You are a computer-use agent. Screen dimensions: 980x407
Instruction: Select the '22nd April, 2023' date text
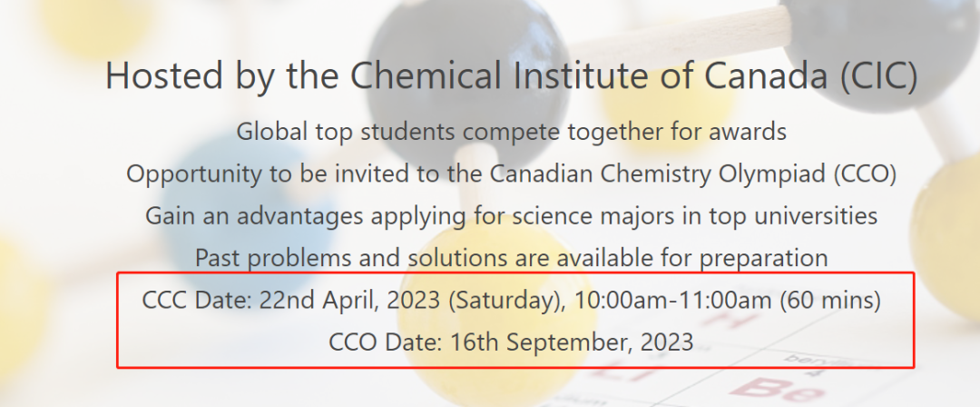point(350,301)
